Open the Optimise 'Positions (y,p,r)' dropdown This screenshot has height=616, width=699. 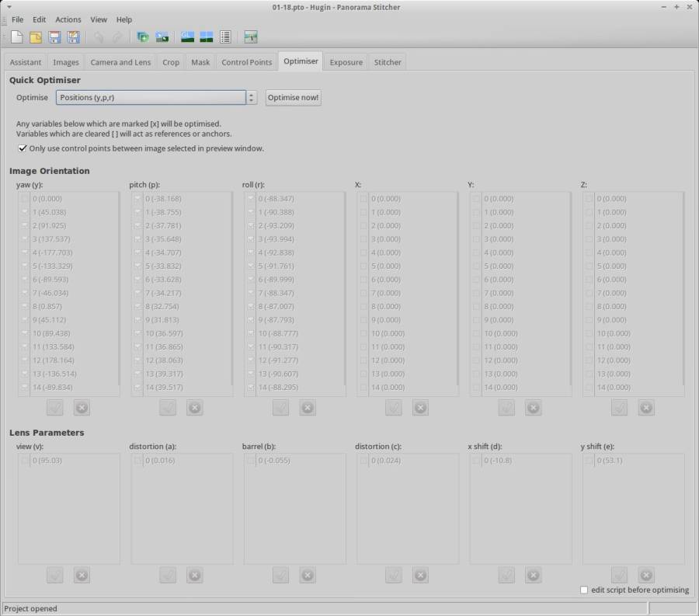151,98
